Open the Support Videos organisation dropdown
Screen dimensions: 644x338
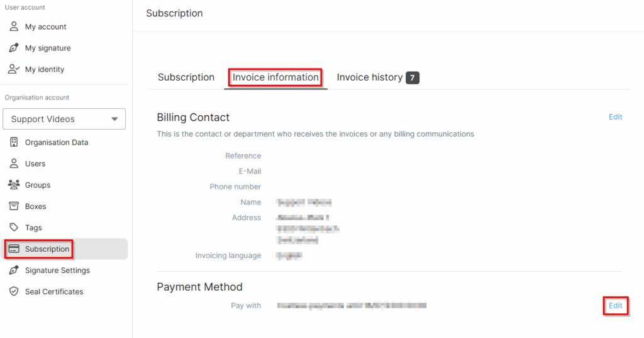(64, 119)
